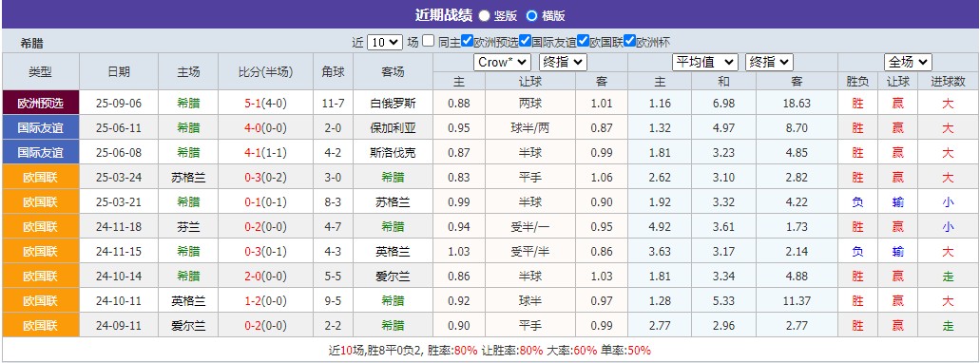Click away team 英格兰 in 24-11-15 row
The height and width of the screenshot is (363, 980).
tap(394, 252)
